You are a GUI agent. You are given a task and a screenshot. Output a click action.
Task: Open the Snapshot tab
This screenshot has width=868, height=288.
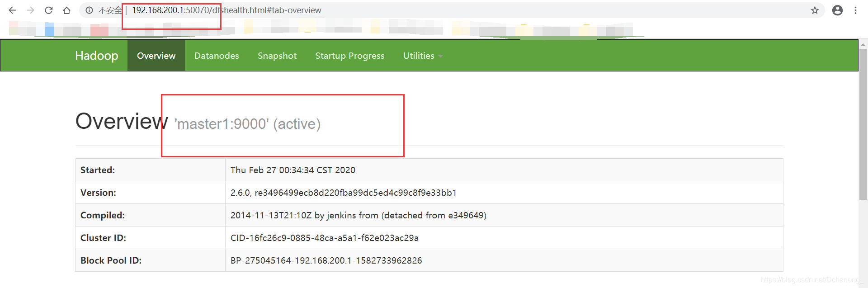277,56
